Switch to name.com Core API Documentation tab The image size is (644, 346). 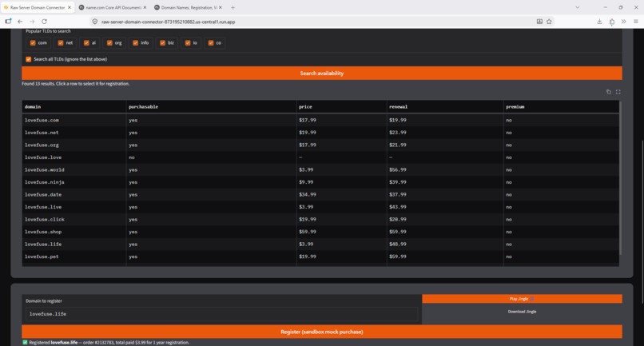112,7
